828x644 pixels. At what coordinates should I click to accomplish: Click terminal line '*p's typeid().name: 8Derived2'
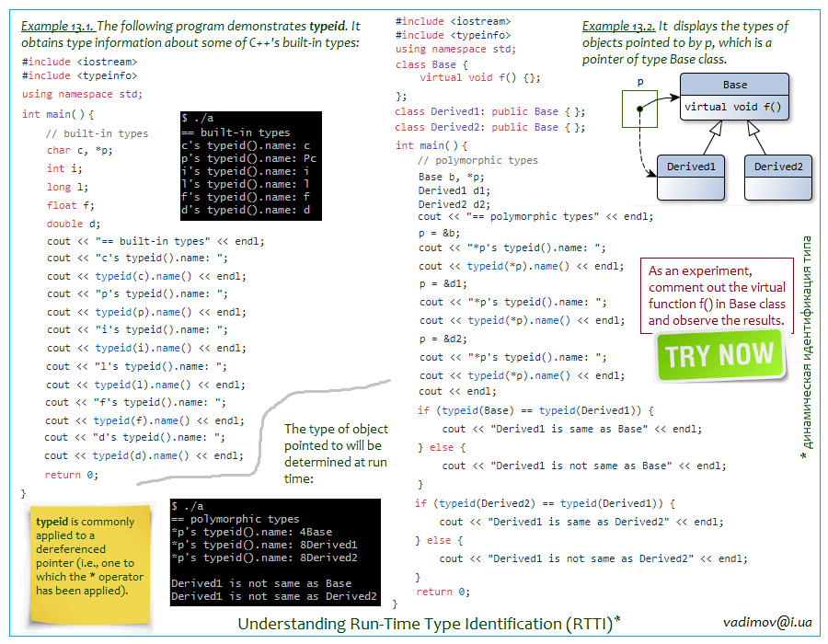pos(265,558)
